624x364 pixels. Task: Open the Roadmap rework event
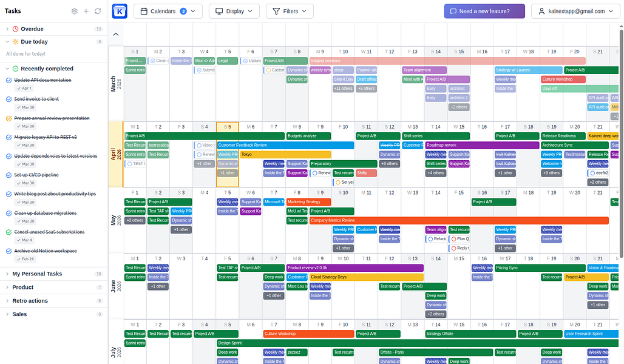pos(482,145)
